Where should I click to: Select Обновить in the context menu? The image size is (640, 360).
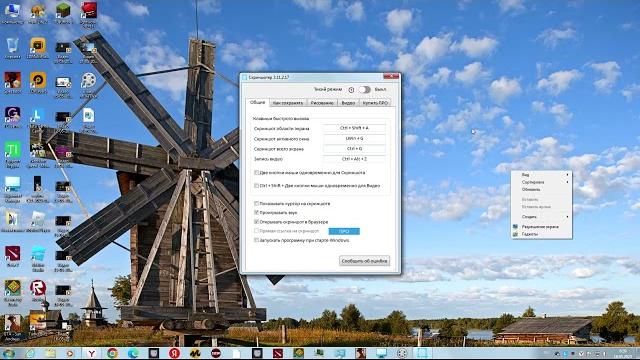click(x=541, y=189)
